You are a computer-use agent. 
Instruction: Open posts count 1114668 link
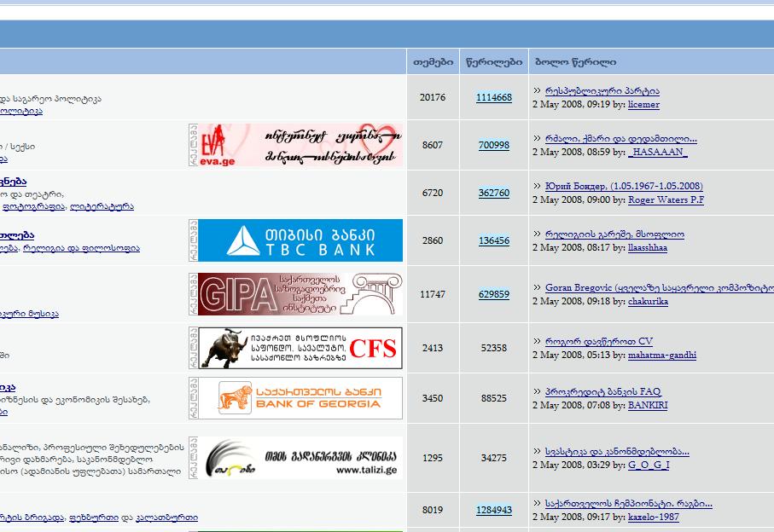pos(493,98)
